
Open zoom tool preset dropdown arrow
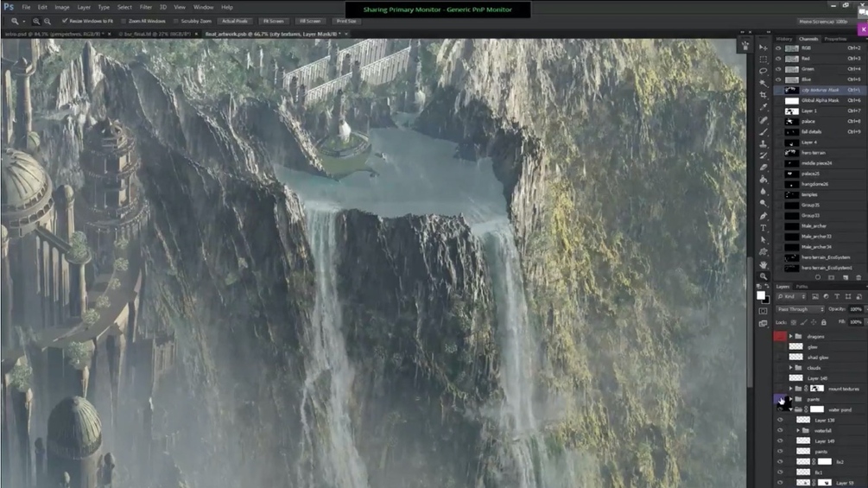[x=24, y=22]
